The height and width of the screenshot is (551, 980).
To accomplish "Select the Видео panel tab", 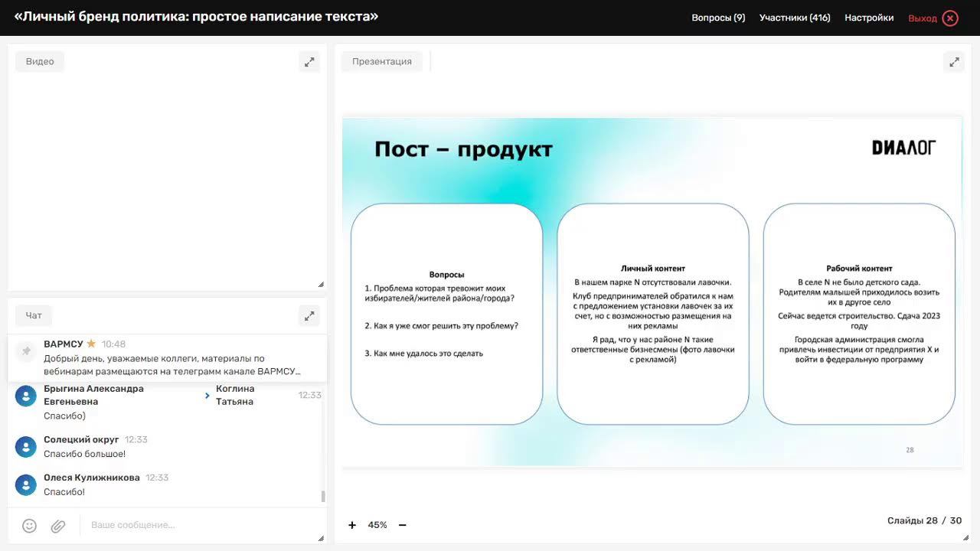I will pyautogui.click(x=40, y=61).
